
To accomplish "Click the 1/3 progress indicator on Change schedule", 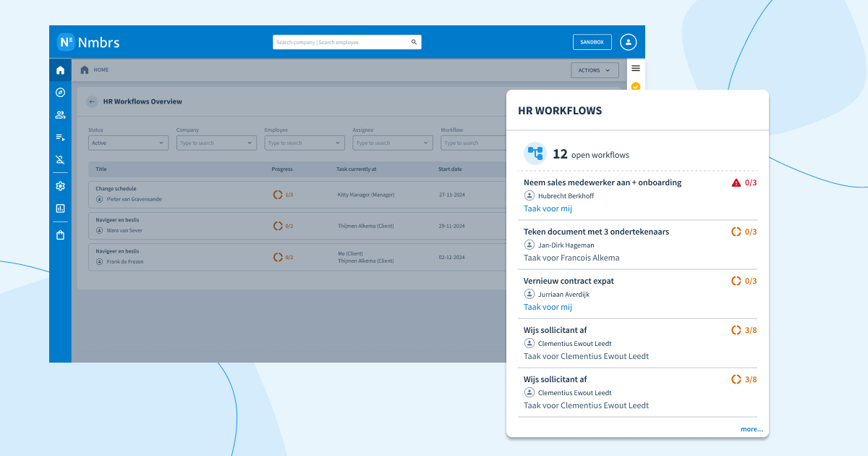I will point(281,194).
